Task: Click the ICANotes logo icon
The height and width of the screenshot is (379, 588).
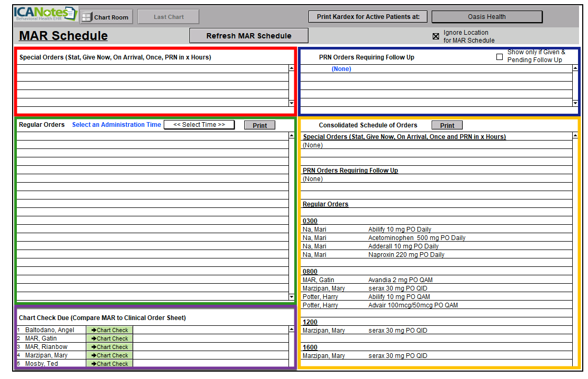Action: click(46, 14)
